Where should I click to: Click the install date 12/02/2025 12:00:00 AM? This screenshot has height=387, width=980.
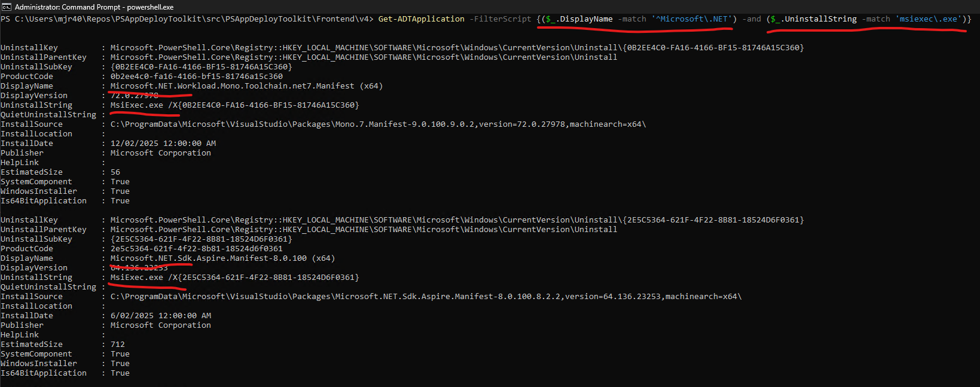[x=163, y=144]
